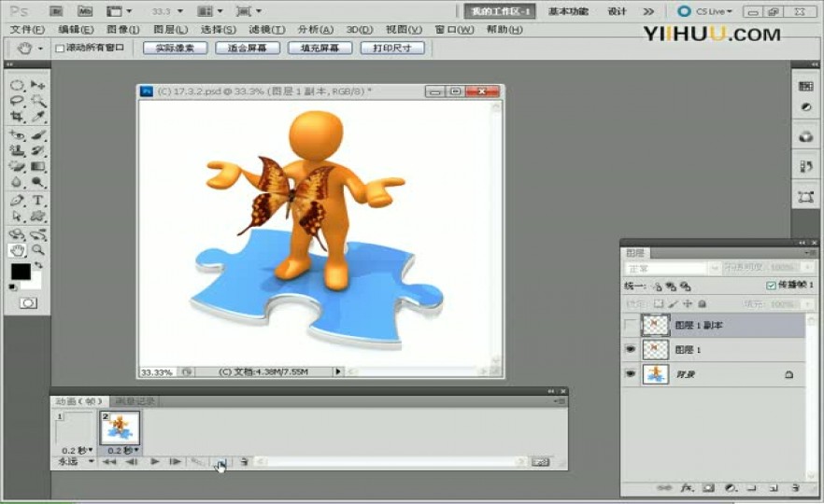Expand more workspaces chevron
Screen dimensions: 824x504
coord(649,11)
